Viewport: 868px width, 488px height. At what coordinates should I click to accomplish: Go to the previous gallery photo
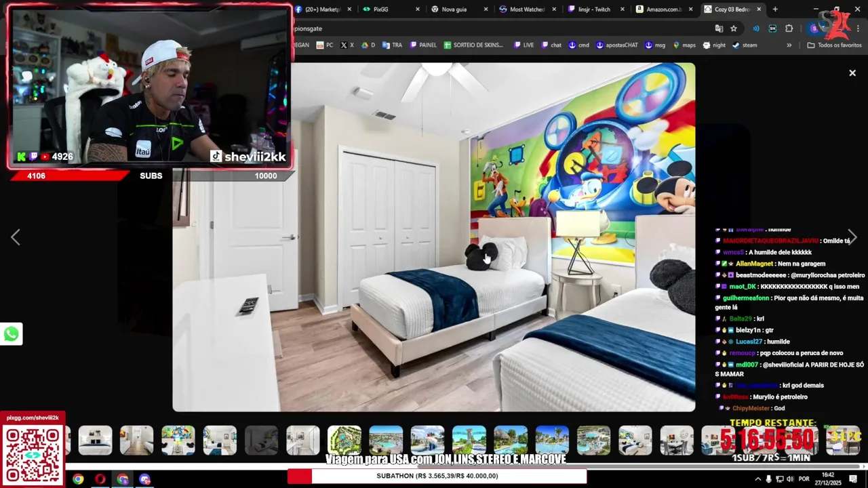point(15,237)
